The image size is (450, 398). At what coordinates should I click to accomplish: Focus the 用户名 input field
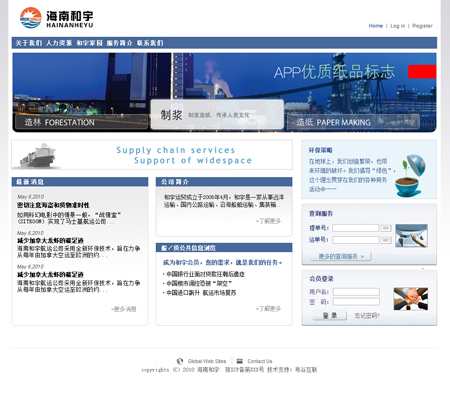[356, 292]
